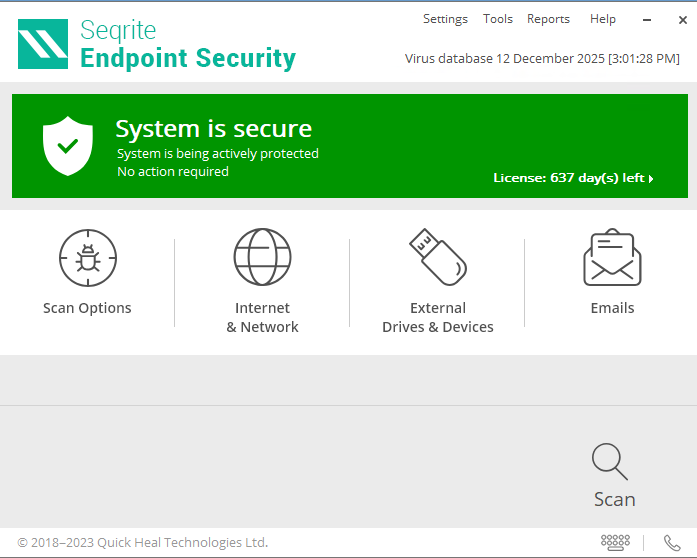Open Scan Options via the bug crosshair icon

pyautogui.click(x=87, y=258)
